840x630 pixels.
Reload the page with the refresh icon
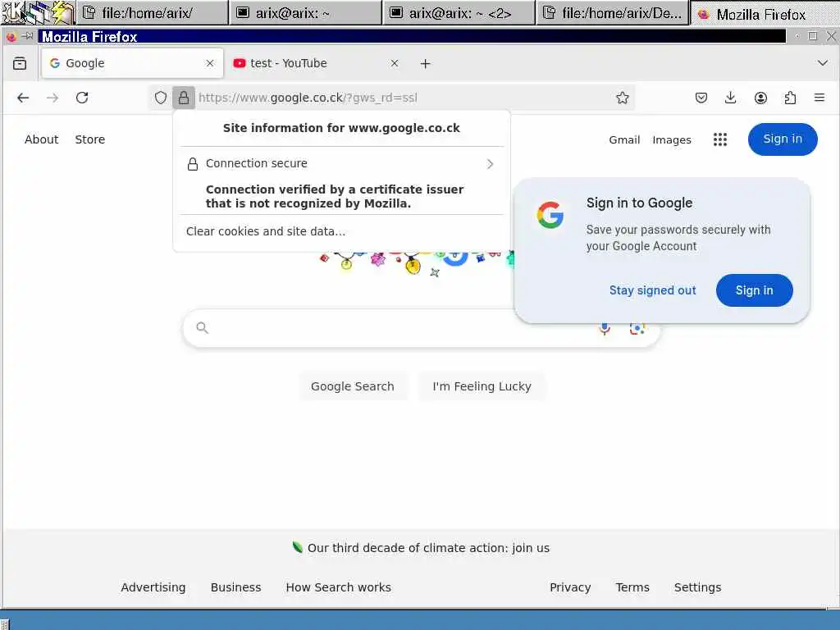(x=82, y=98)
